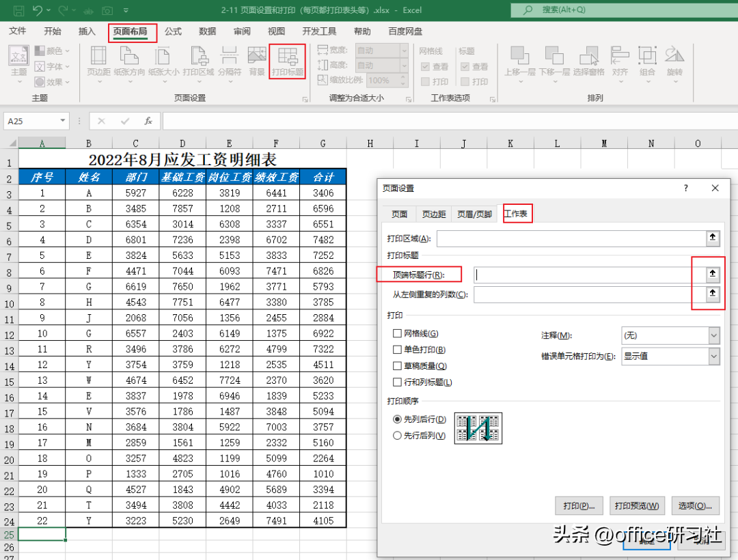
Task: Switch to the 插入 ribbon tab
Action: pyautogui.click(x=87, y=31)
